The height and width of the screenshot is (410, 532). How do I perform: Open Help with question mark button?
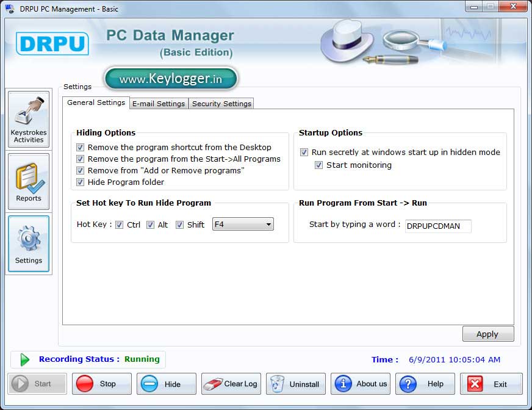pyautogui.click(x=425, y=384)
